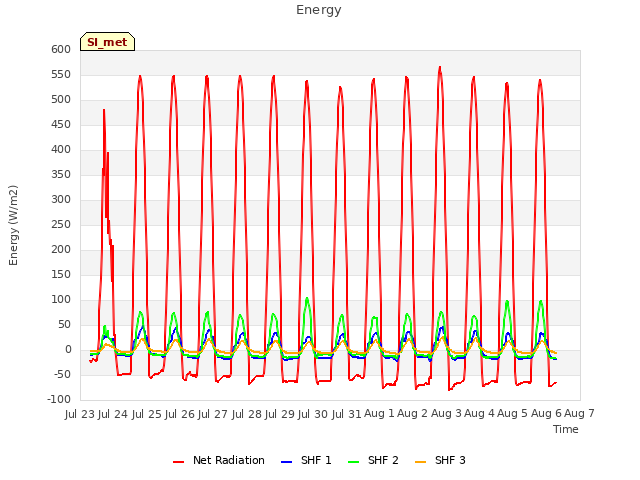Screen dimensions: 640x480
Task: Click the 450 y-axis tick label
Action: pos(61,125)
